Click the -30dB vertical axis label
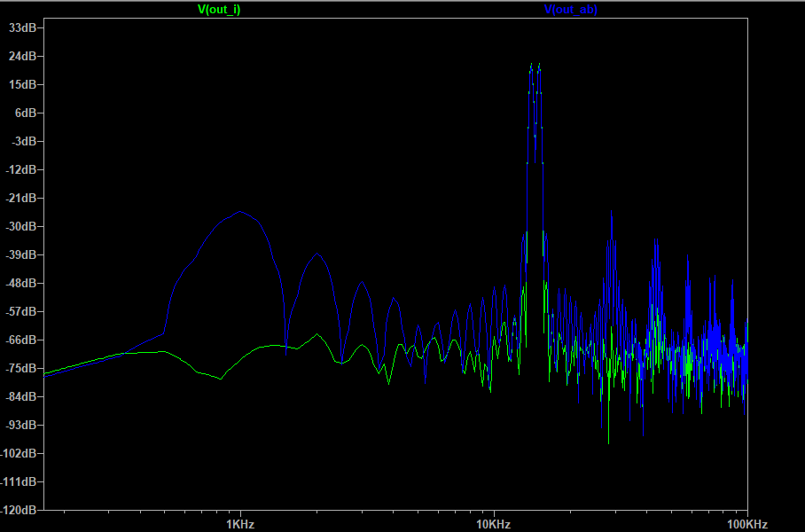805x532 pixels. 21,226
